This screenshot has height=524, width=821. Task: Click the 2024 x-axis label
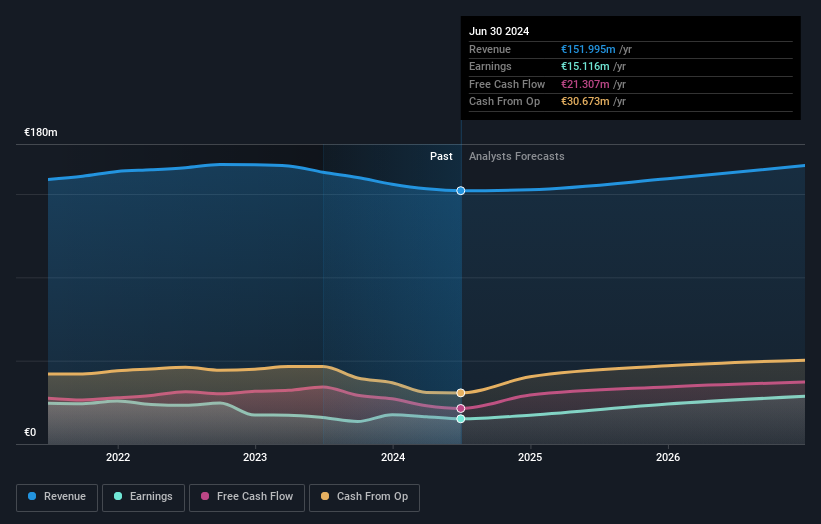click(393, 457)
